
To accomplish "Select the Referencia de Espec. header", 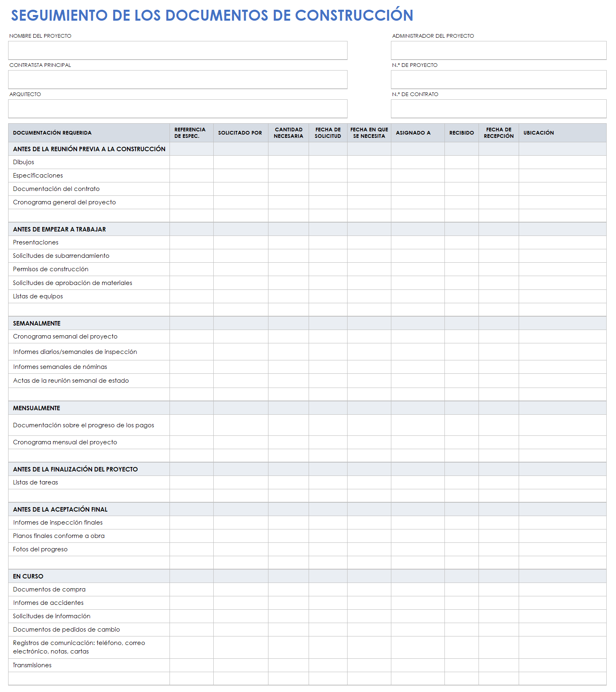I will [x=191, y=133].
